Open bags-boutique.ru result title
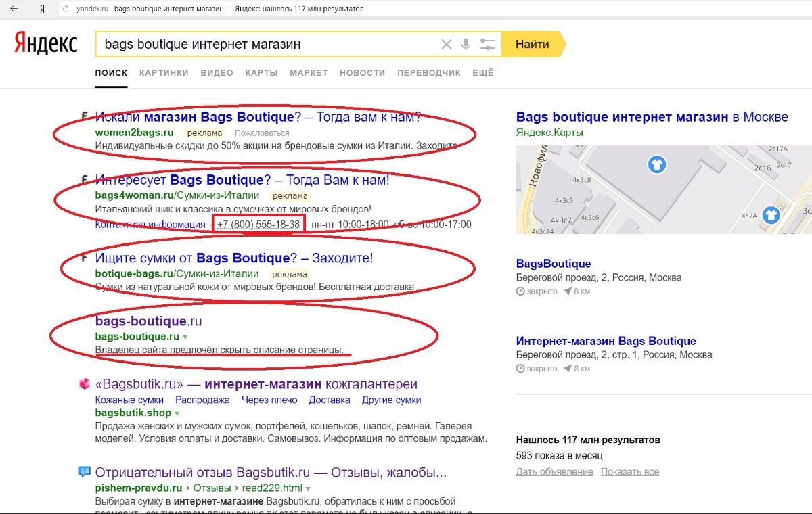 [148, 321]
